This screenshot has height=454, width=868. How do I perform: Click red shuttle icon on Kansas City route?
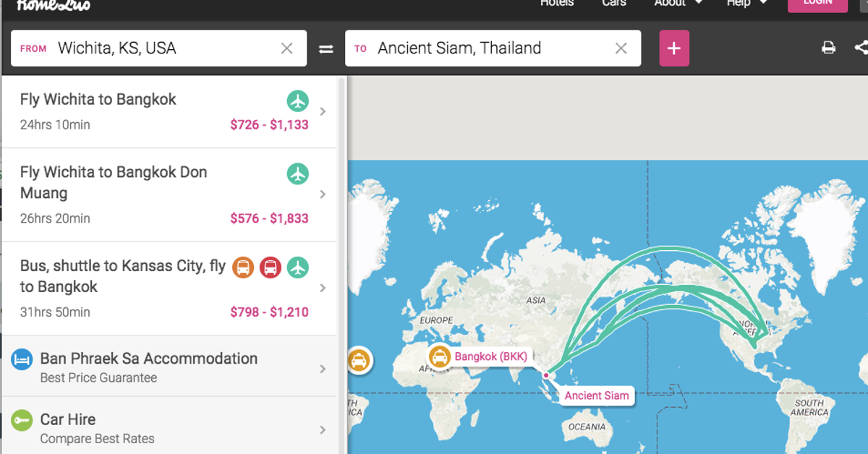point(271,267)
